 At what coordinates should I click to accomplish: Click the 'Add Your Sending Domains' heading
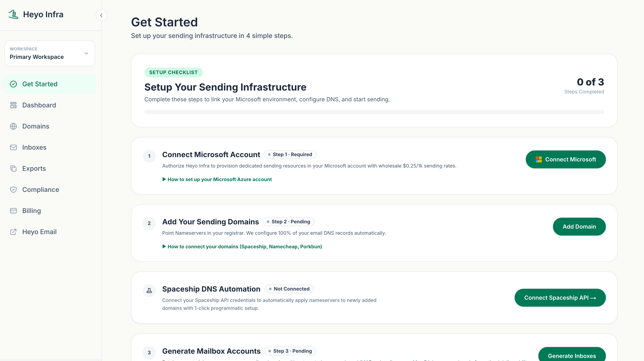(x=210, y=222)
